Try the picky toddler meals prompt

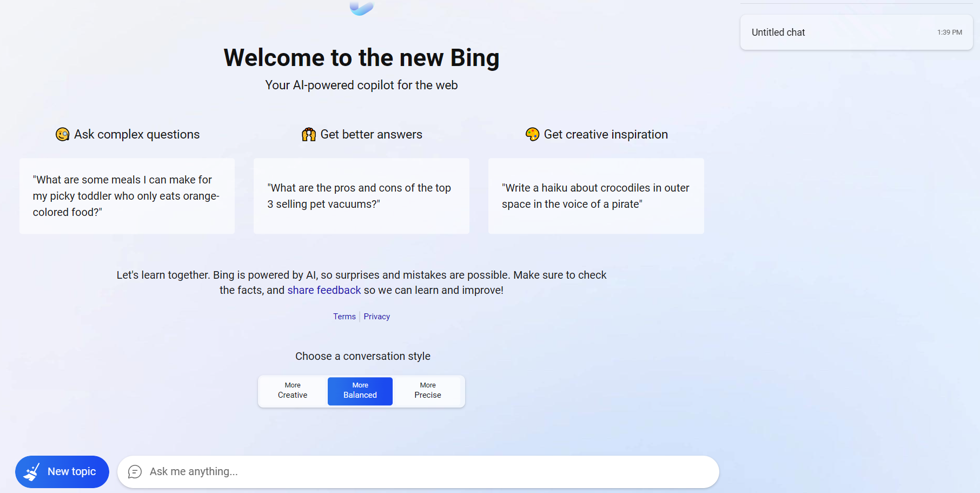pos(127,196)
